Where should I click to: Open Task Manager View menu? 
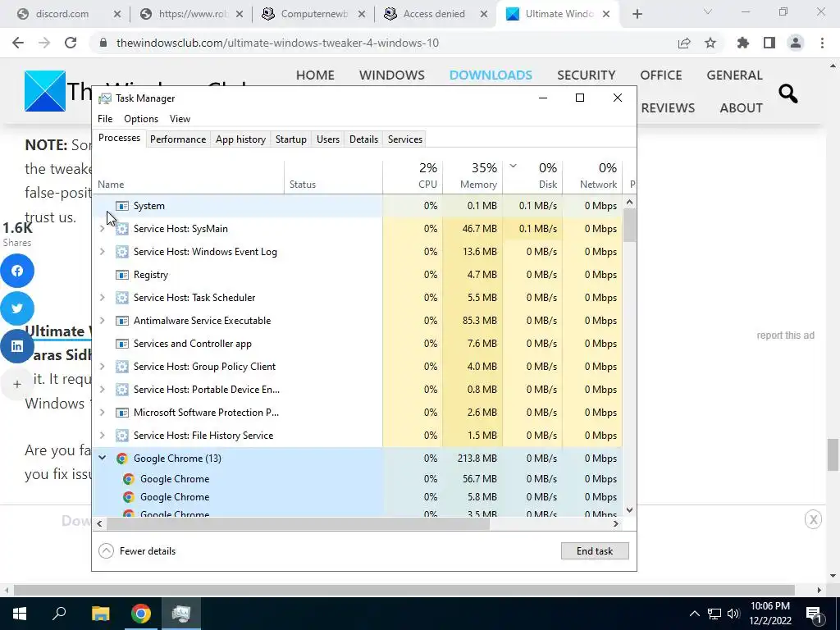(180, 119)
